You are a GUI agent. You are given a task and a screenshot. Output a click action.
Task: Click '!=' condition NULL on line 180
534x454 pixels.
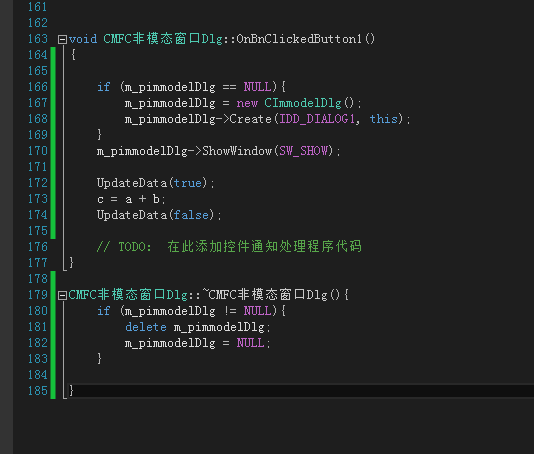point(257,311)
